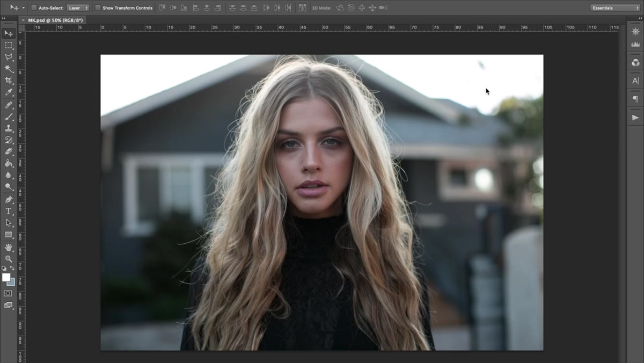Open the Essentials workspace dropdown

click(615, 8)
